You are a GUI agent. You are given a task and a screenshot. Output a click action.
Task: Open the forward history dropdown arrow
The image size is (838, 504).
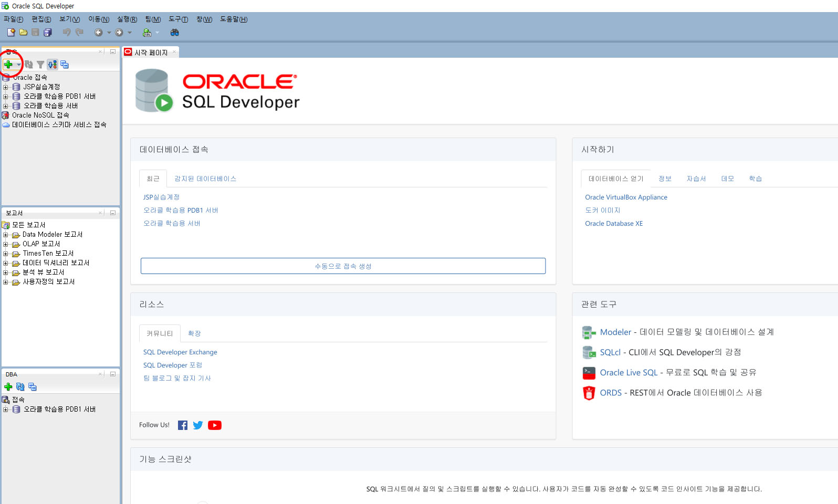click(130, 33)
